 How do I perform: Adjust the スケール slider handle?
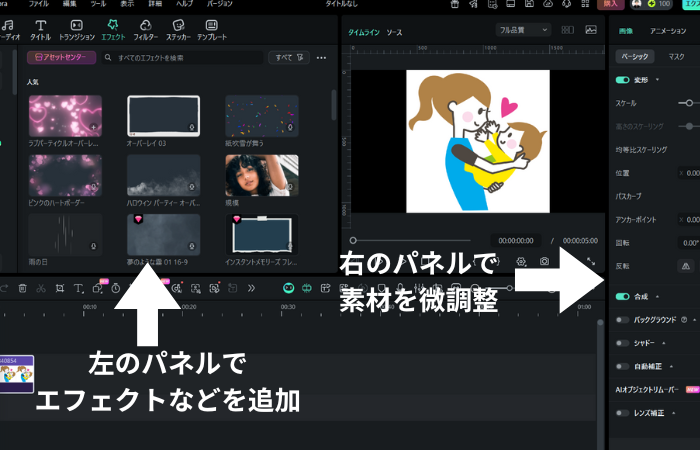[689, 103]
